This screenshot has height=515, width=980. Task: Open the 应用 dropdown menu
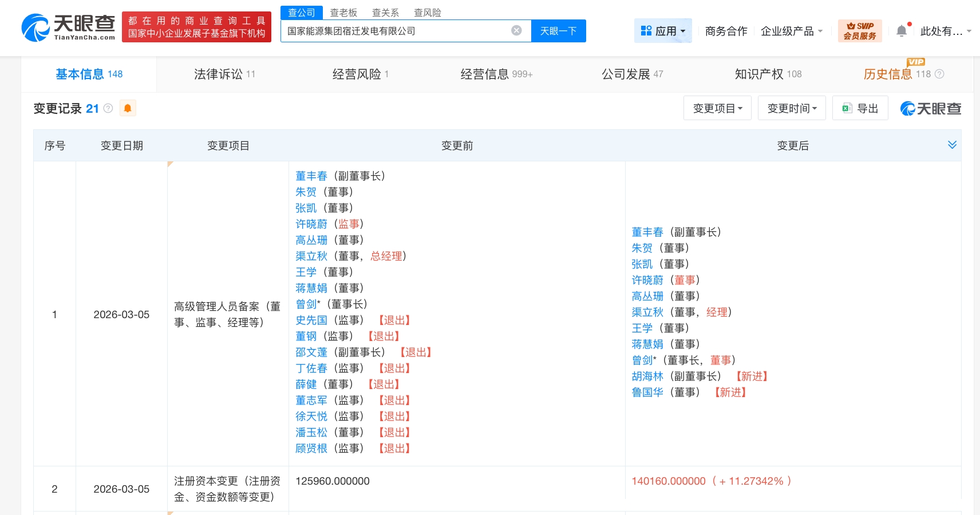(x=663, y=31)
